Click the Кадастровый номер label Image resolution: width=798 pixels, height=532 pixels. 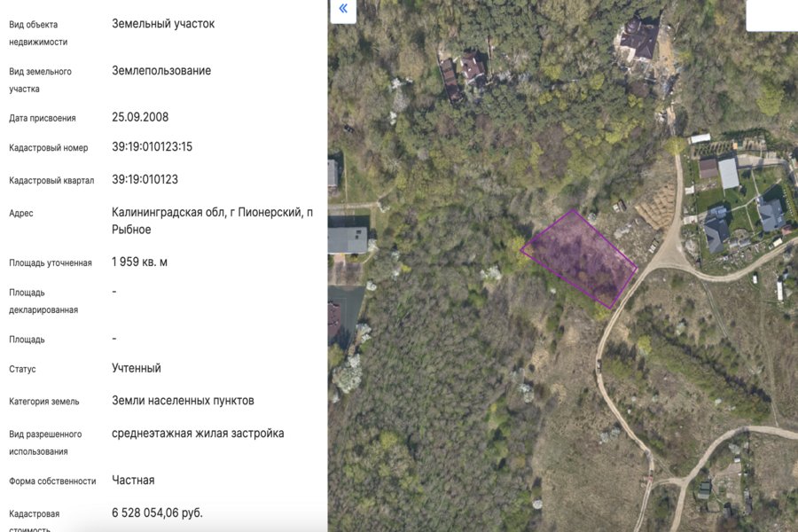(x=49, y=148)
